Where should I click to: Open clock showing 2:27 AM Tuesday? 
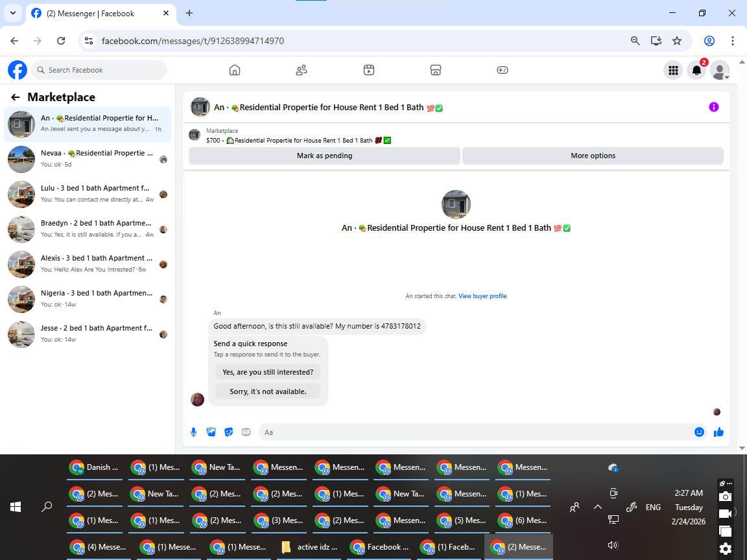(689, 507)
